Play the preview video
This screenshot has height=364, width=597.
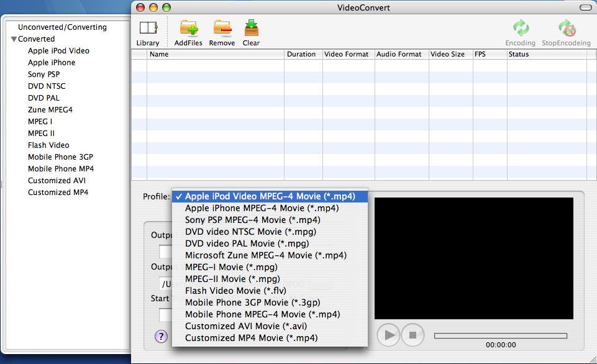click(x=388, y=335)
